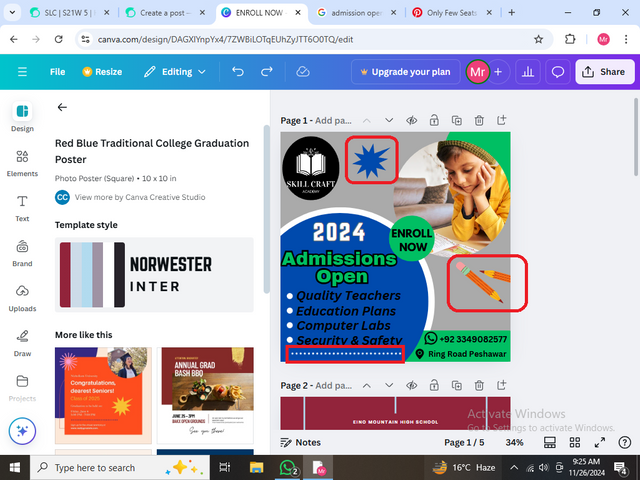Open the Mr account avatar
This screenshot has width=640, height=480.
[477, 72]
